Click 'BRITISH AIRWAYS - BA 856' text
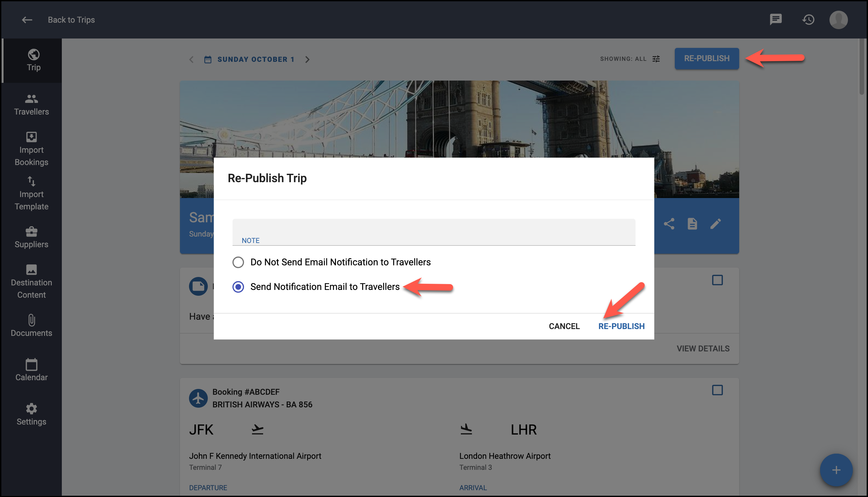 click(262, 404)
